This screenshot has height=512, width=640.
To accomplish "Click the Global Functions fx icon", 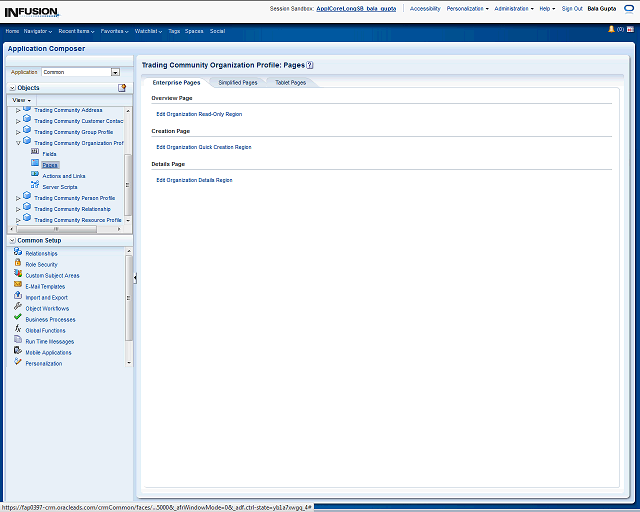I will (x=18, y=329).
